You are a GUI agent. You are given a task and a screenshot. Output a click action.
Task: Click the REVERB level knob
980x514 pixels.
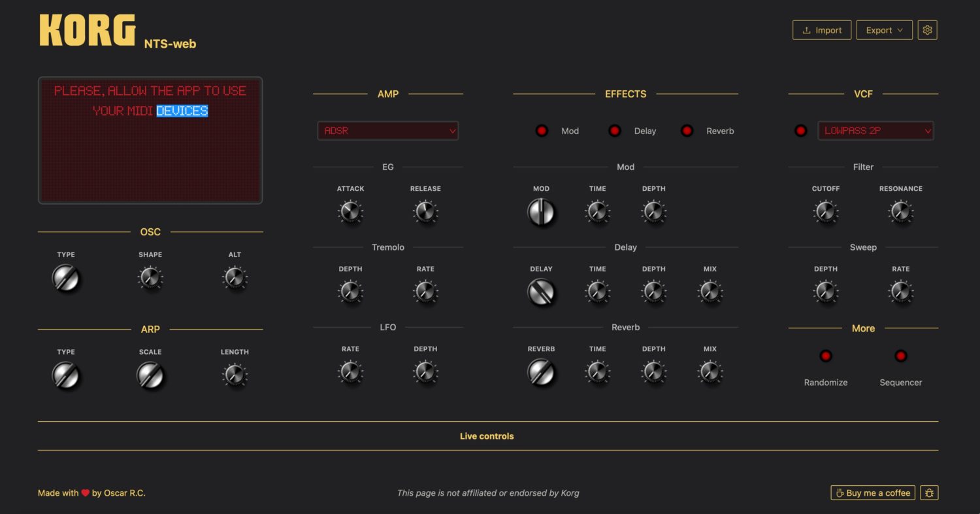click(541, 372)
